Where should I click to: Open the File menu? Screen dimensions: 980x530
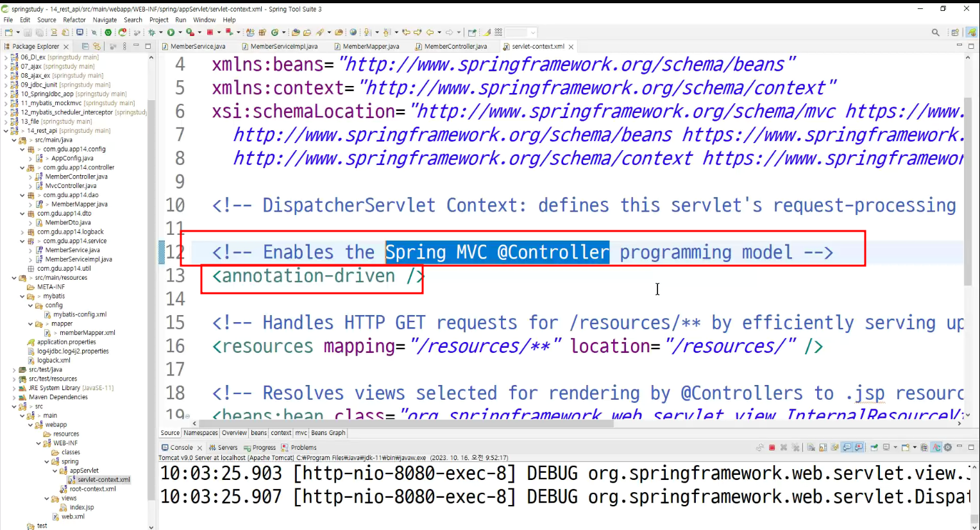pyautogui.click(x=8, y=20)
